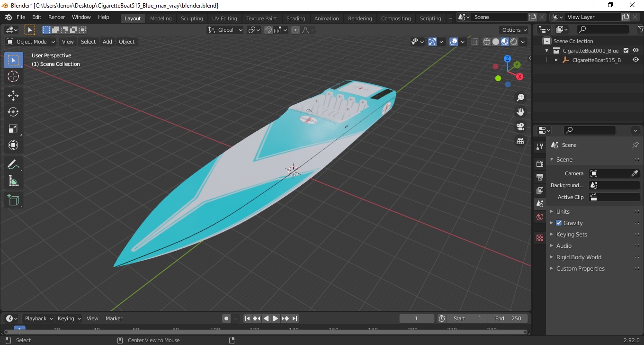Activate the Cursor tool
This screenshot has height=345, width=644.
pyautogui.click(x=13, y=76)
